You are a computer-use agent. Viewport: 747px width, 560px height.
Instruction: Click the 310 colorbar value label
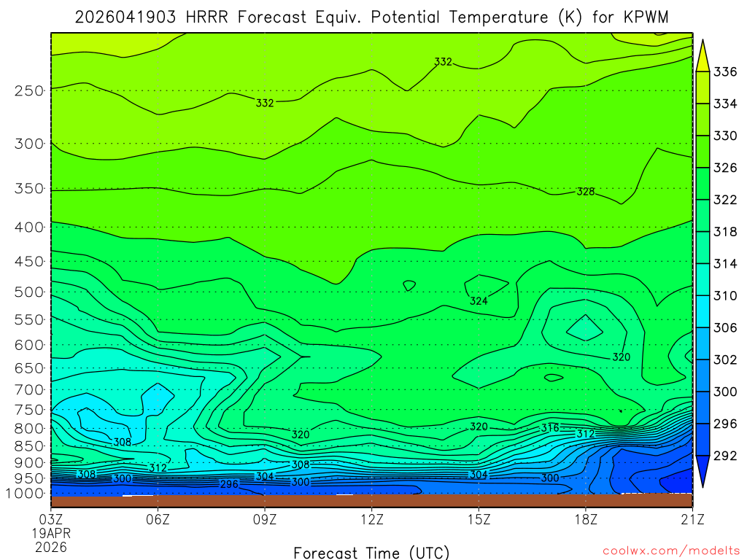725,296
